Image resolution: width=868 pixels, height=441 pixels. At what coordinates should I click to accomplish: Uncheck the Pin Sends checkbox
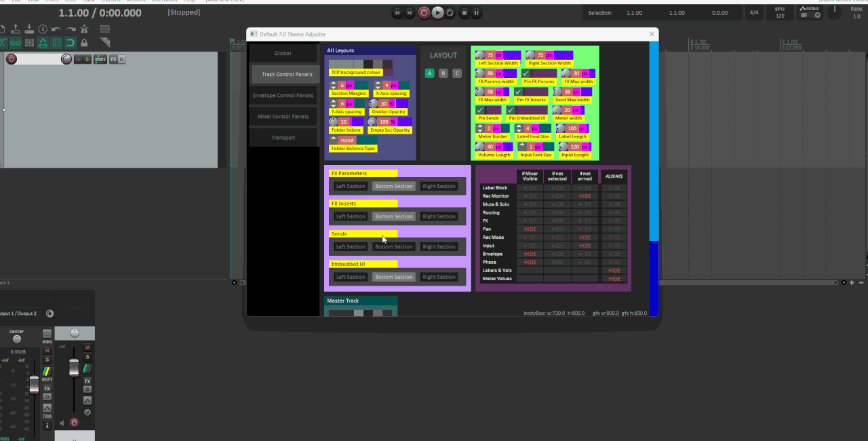[x=481, y=110]
